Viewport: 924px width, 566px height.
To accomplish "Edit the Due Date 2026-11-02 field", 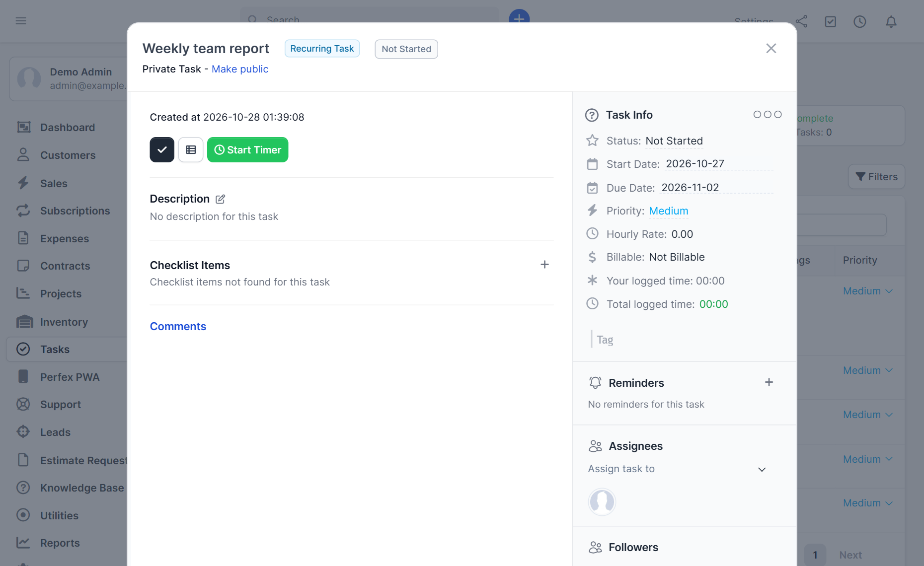I will point(716,188).
